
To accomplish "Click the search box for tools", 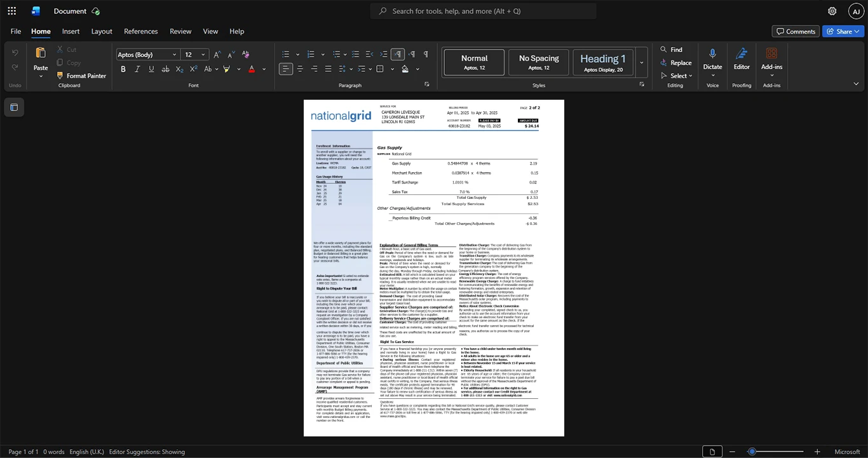I will (484, 11).
